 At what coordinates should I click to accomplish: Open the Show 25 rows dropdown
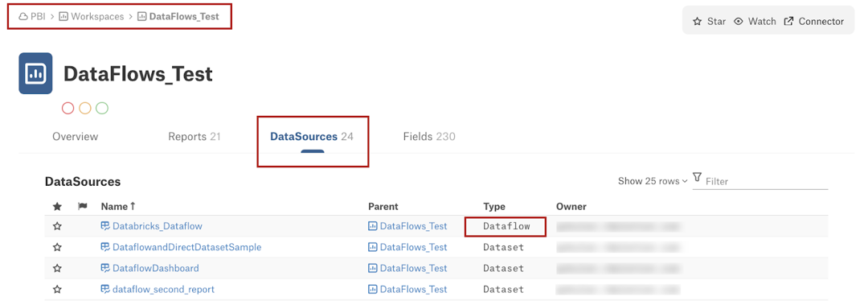click(x=653, y=181)
